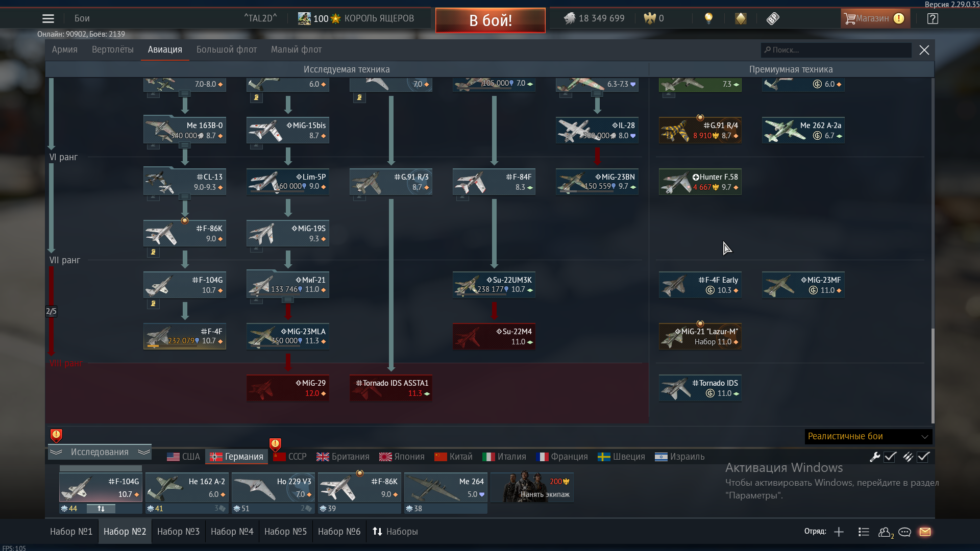Select the Япония nation tab

coord(402,457)
